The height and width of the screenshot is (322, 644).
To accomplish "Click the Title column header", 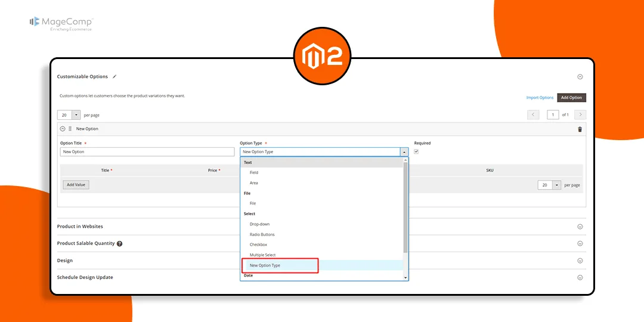I will coord(105,170).
